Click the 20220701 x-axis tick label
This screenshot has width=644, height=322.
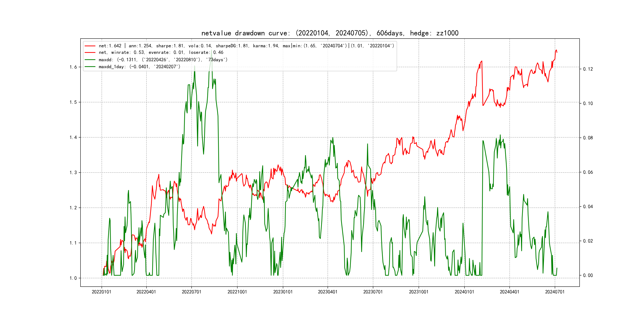[x=191, y=292]
